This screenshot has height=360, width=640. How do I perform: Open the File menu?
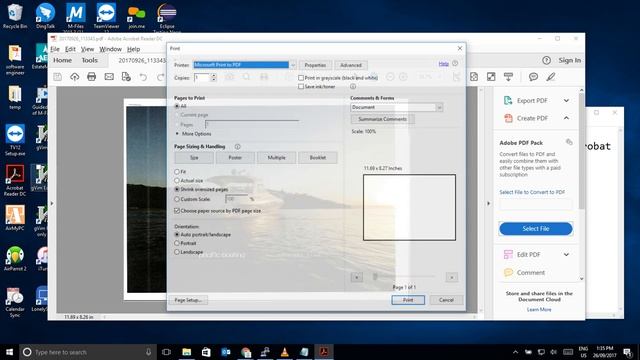tap(55, 49)
